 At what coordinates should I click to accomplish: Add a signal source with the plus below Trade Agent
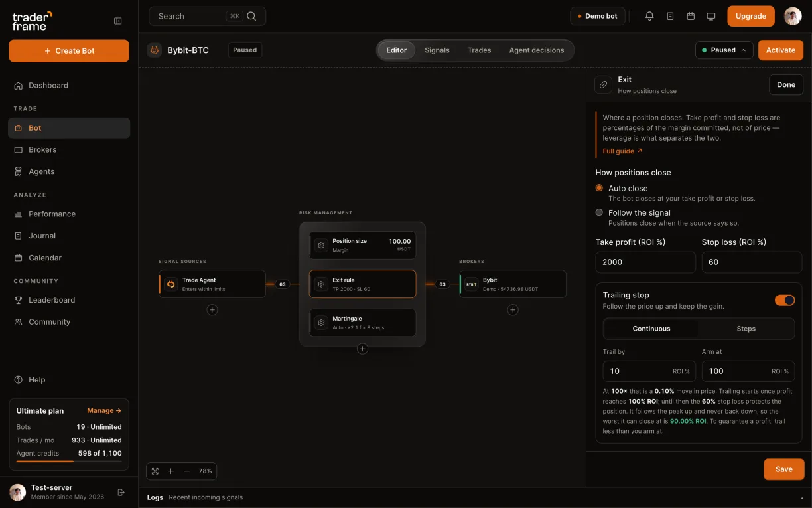212,309
